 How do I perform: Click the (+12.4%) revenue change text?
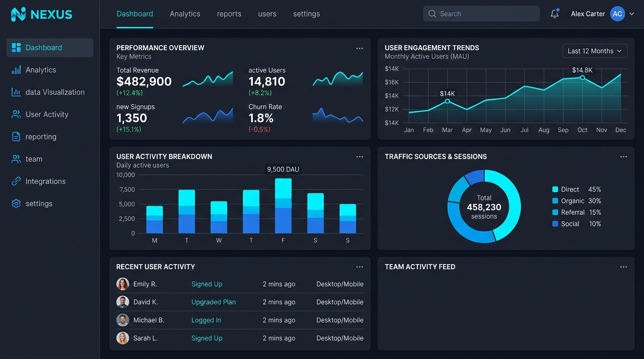coord(130,93)
